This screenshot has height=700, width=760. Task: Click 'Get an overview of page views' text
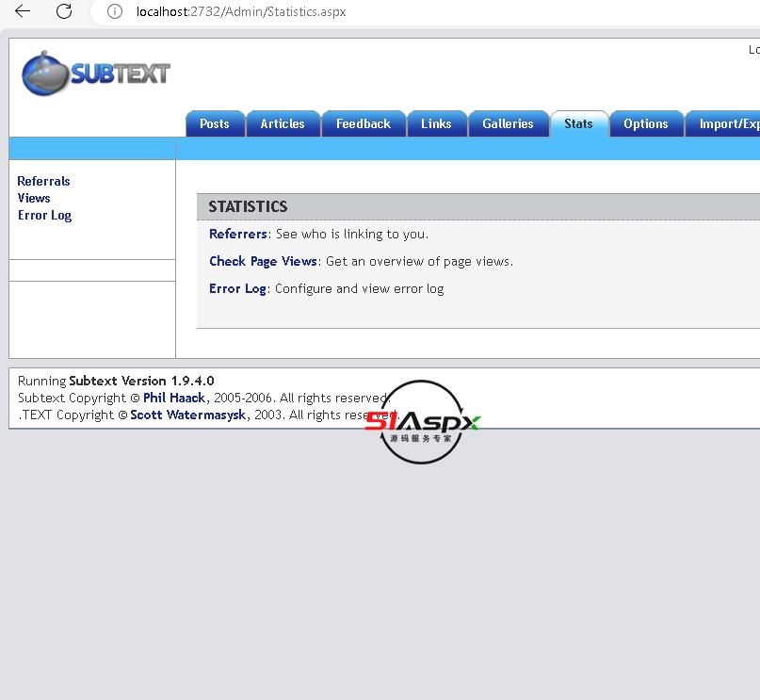coord(419,261)
